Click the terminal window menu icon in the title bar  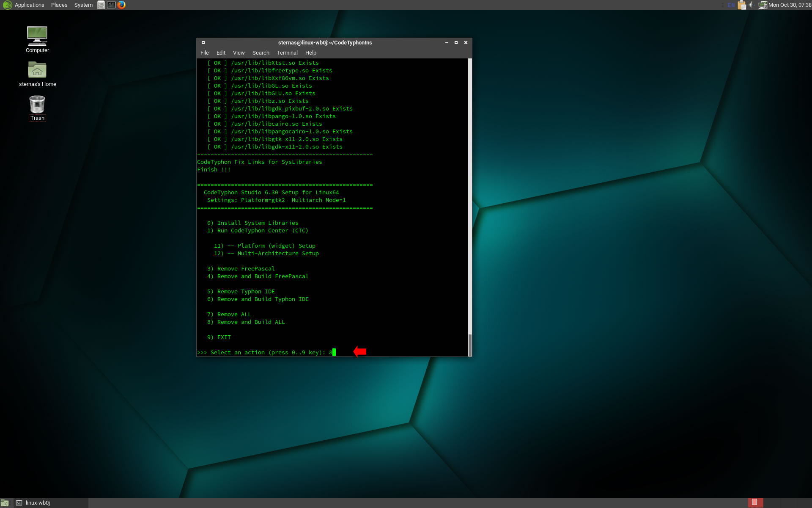click(x=203, y=43)
